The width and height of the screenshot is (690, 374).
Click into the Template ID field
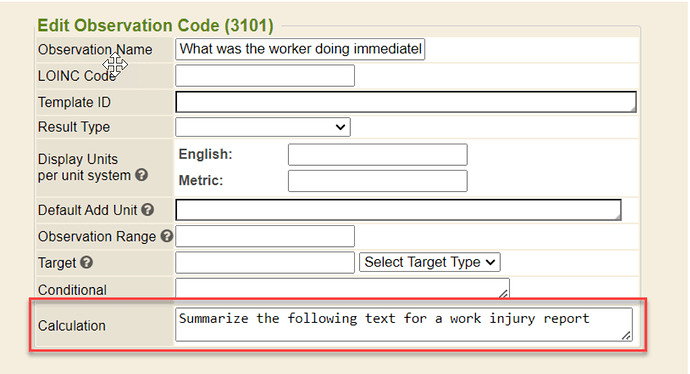406,102
